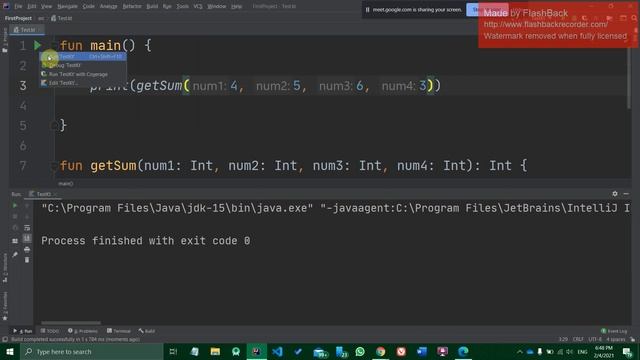Hide the Run panel with minimize dash
Screen dimensions: 640x360
[x=626, y=194]
